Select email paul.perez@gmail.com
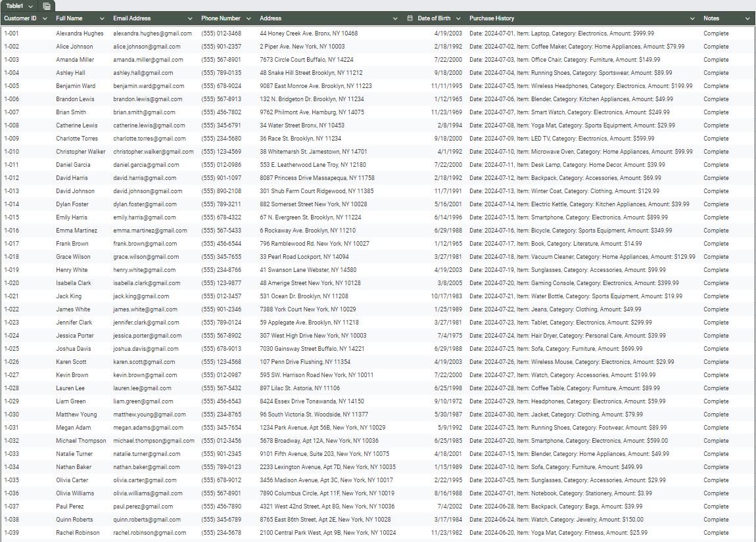The image size is (756, 542). tap(143, 507)
